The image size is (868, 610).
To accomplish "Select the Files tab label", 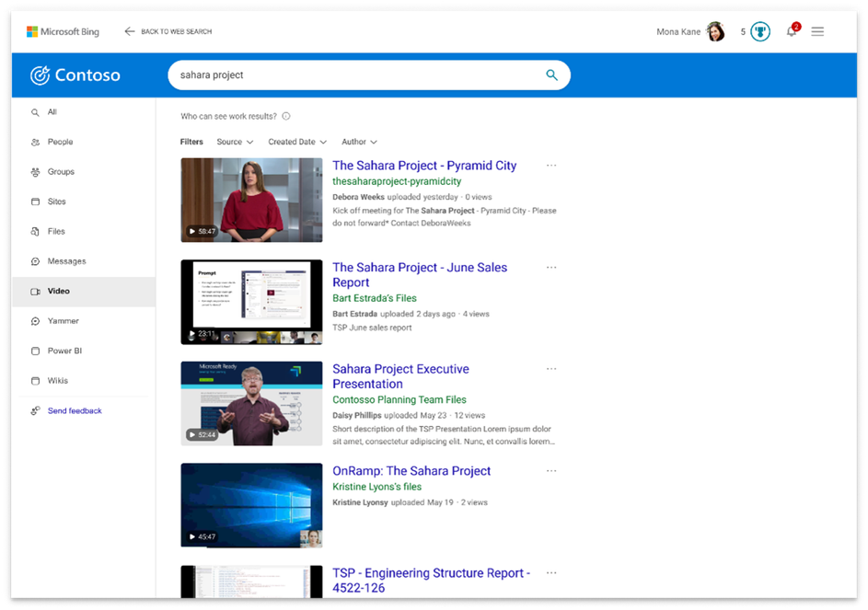I will [x=56, y=231].
